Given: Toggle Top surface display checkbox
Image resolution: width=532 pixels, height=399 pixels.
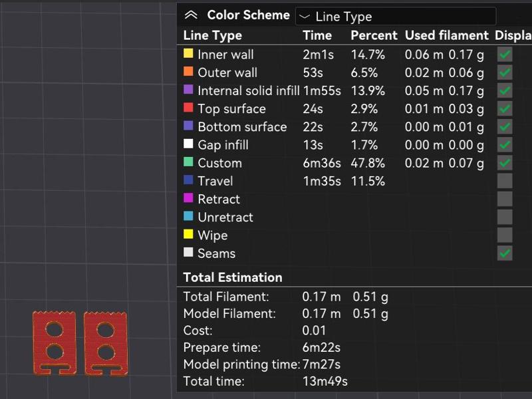Looking at the screenshot, I should [x=505, y=108].
